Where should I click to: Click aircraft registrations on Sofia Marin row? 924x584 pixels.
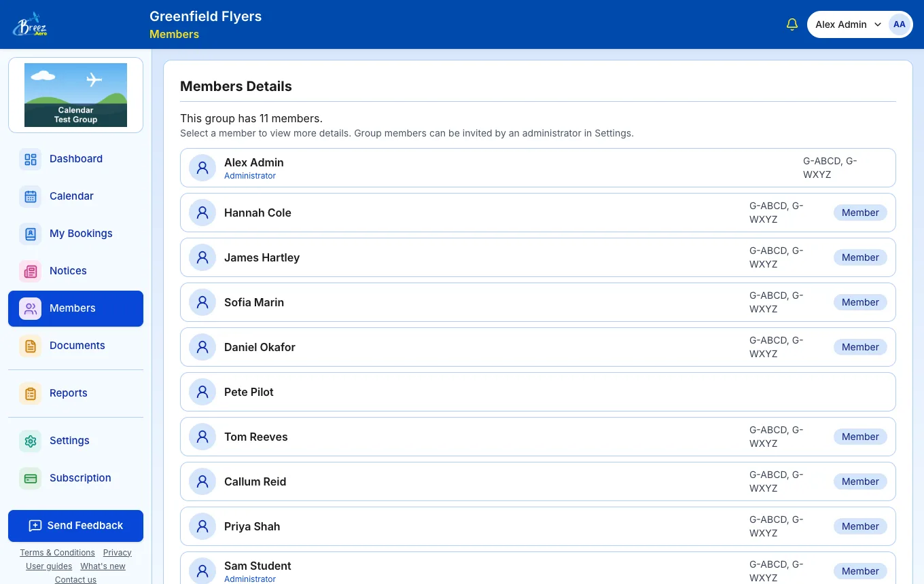777,302
